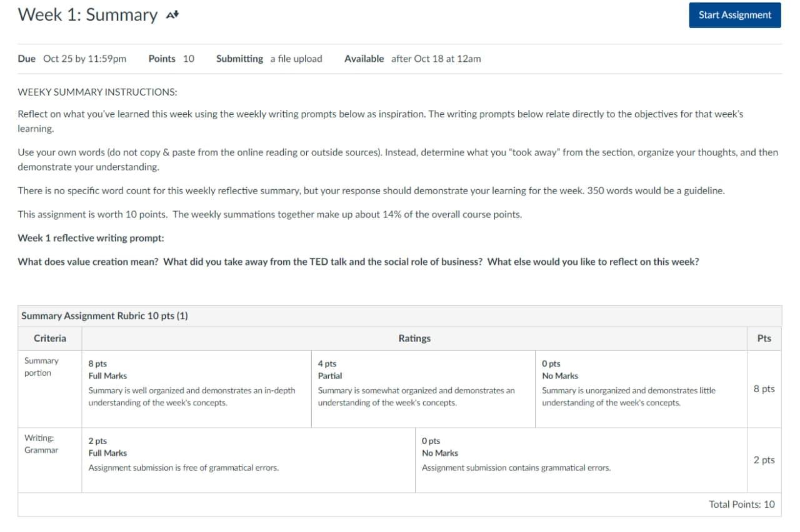Click the Ratings column header
The width and height of the screenshot is (800, 532).
[414, 338]
